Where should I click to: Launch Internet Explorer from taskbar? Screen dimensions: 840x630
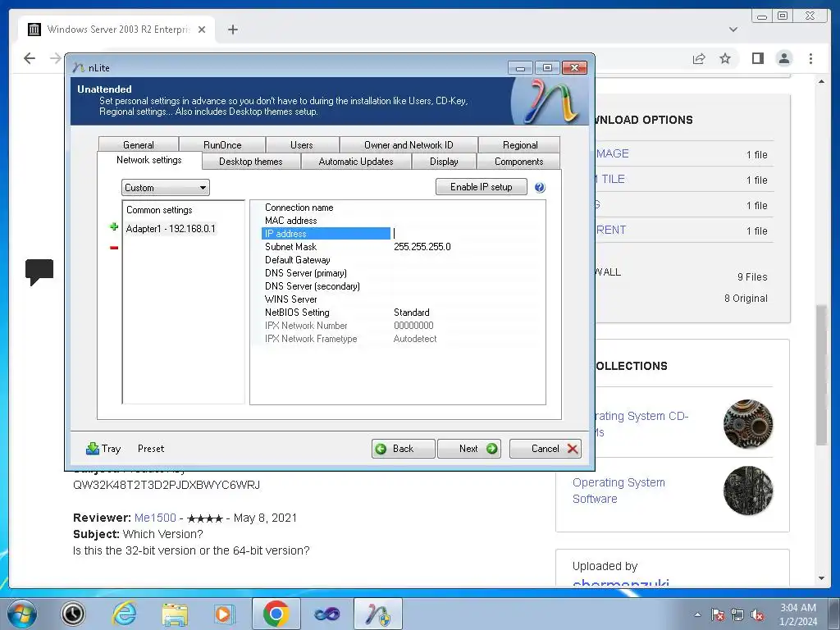[125, 614]
